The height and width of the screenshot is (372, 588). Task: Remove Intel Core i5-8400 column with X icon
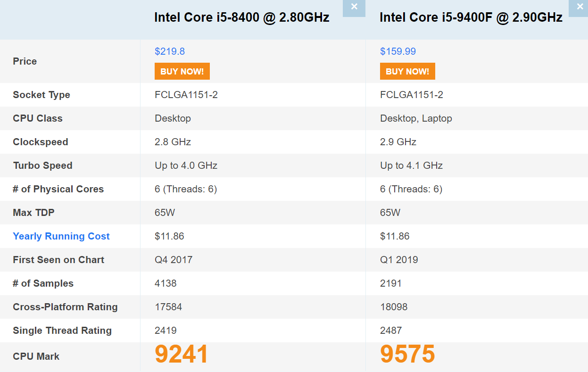pyautogui.click(x=354, y=8)
